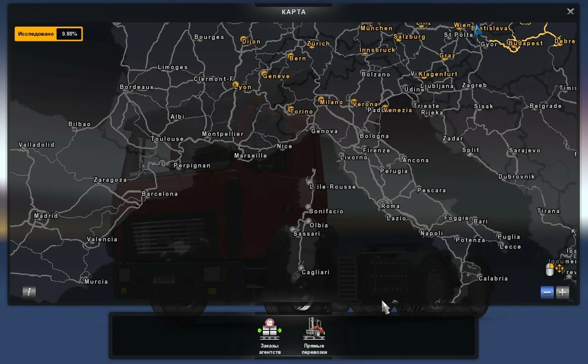Click the Valladolid city label
This screenshot has height=364, width=588.
point(36,145)
